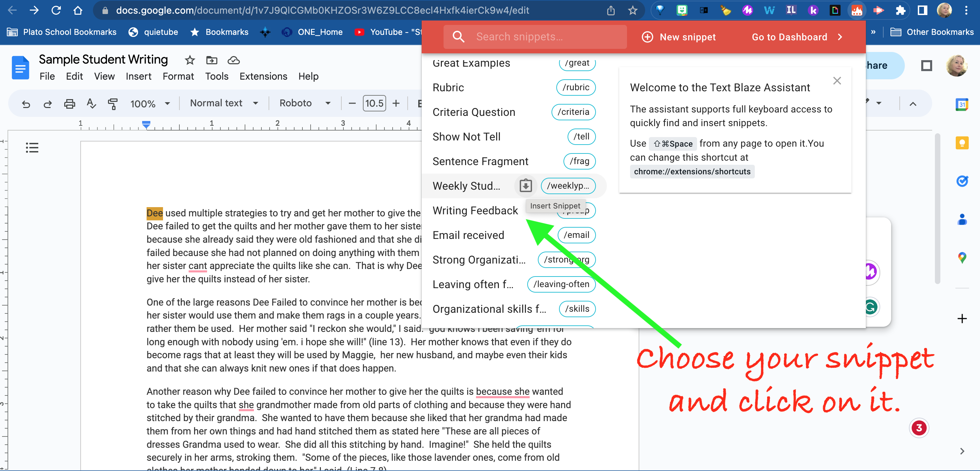980x471 pixels.
Task: Click the New snippet button
Action: click(679, 37)
